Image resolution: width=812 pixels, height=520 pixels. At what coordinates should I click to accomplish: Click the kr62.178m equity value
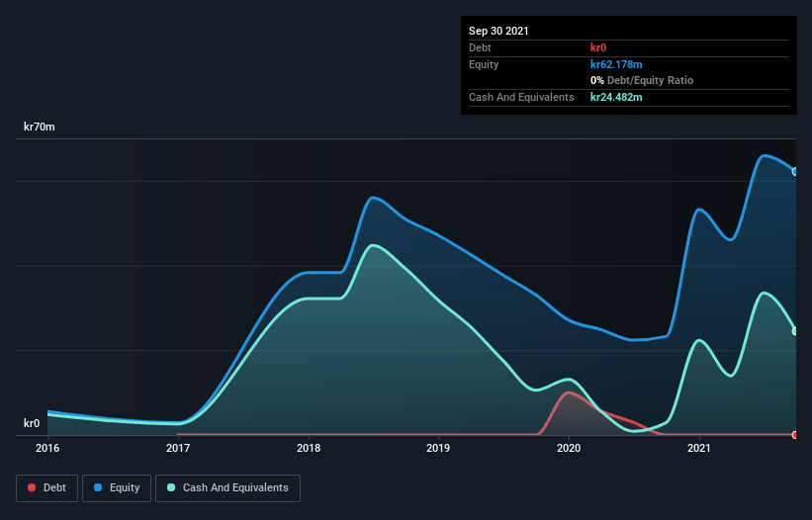tap(616, 64)
